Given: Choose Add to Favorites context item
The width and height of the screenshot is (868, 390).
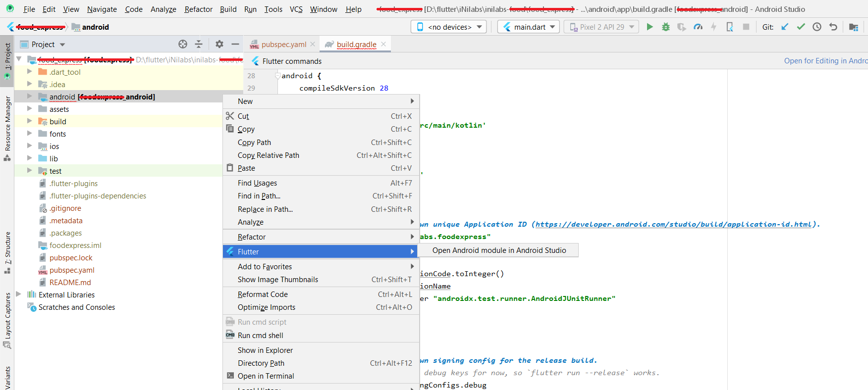Looking at the screenshot, I should click(321, 266).
